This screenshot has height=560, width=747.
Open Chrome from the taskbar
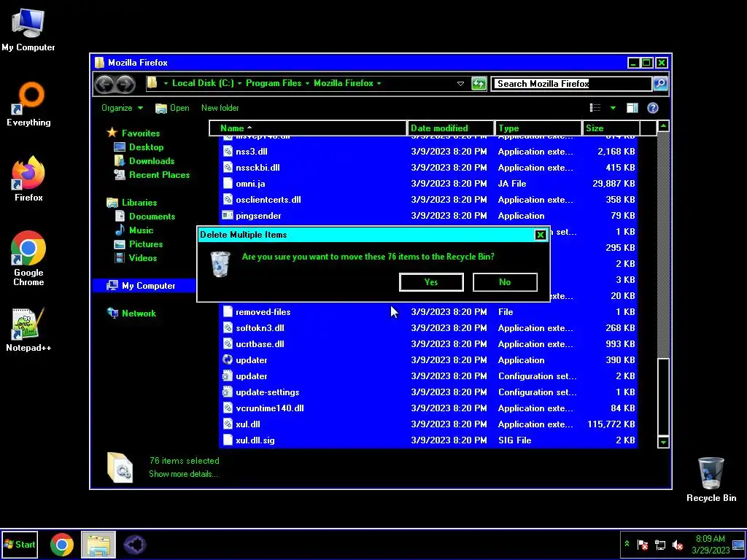click(x=62, y=545)
